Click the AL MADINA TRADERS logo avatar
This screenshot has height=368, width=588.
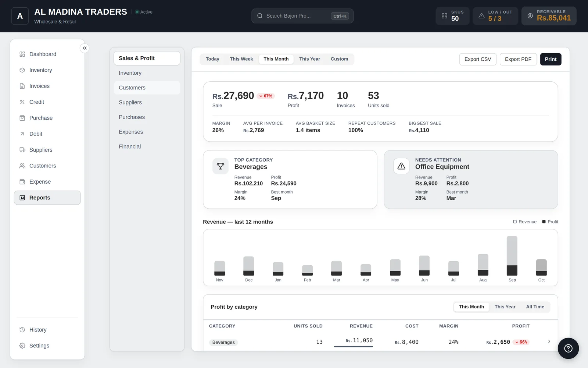[20, 16]
